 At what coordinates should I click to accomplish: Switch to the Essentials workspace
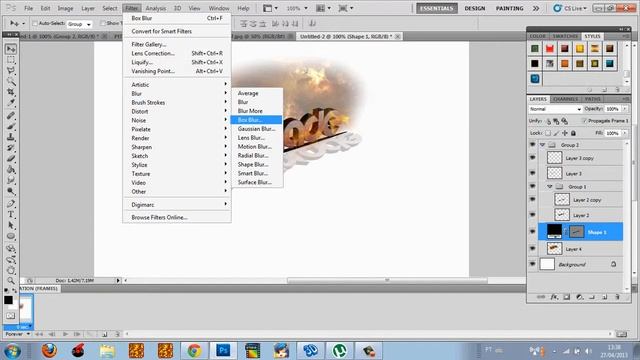(437, 8)
